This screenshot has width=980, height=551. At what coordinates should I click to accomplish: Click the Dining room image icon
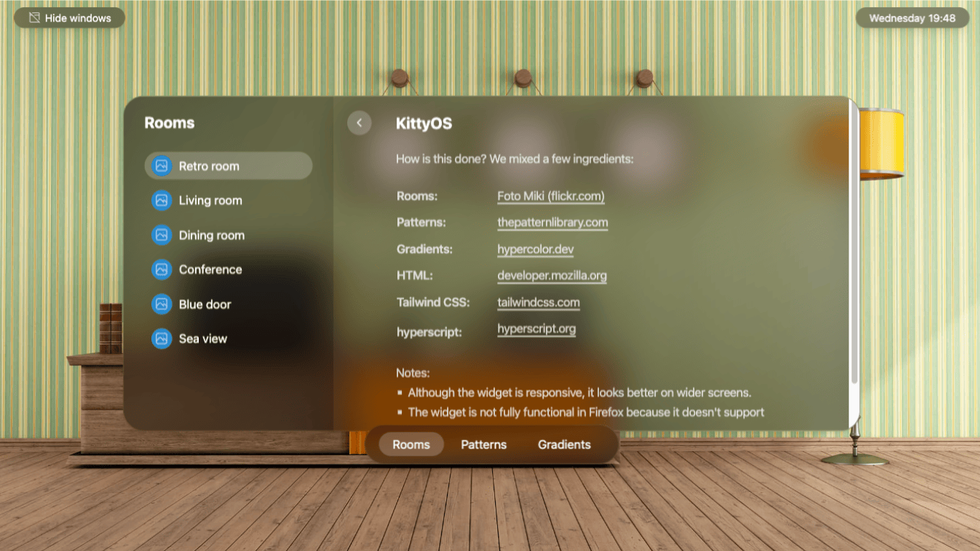(x=161, y=235)
